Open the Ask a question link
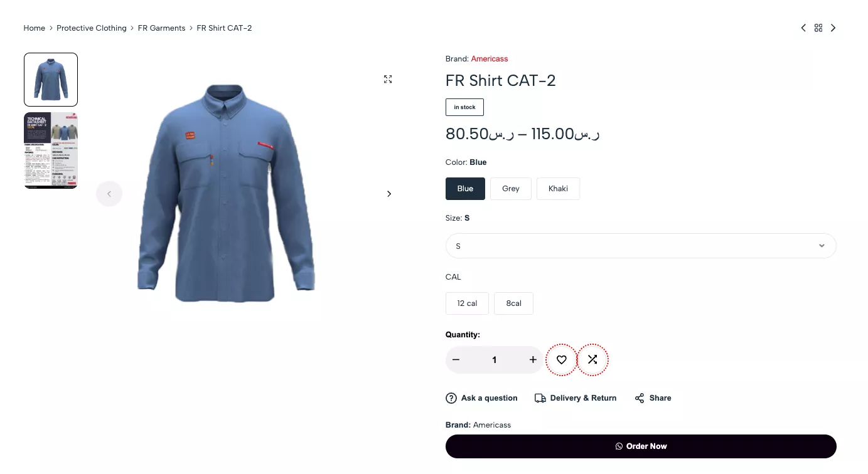Screen dimensions: 868x474 click(x=482, y=398)
